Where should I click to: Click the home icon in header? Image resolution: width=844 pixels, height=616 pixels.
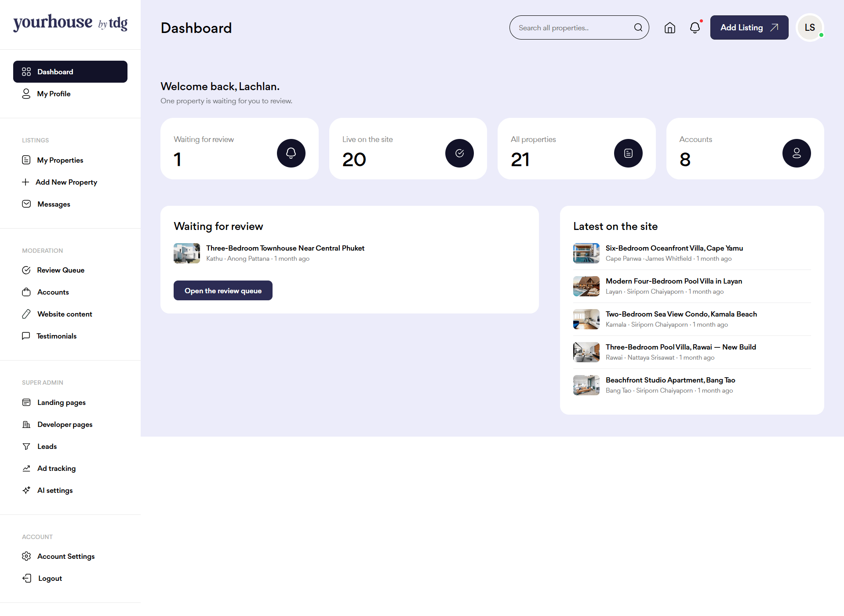pyautogui.click(x=669, y=28)
